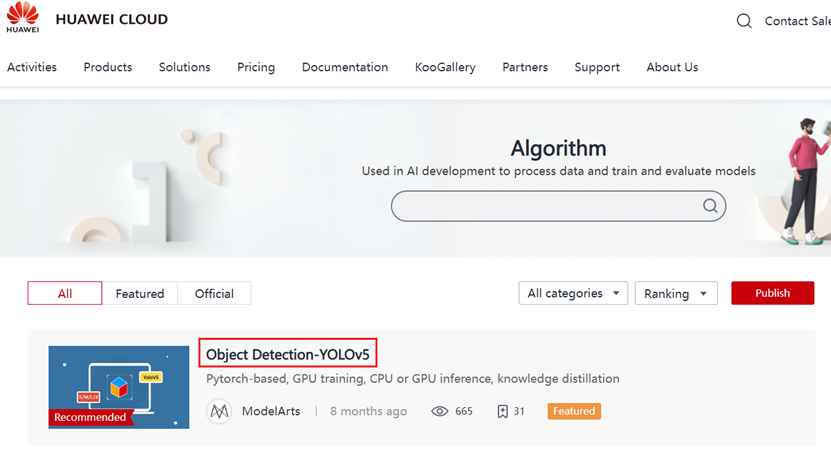The height and width of the screenshot is (454, 831).
Task: Click the ModelArts publisher avatar icon
Action: click(219, 411)
